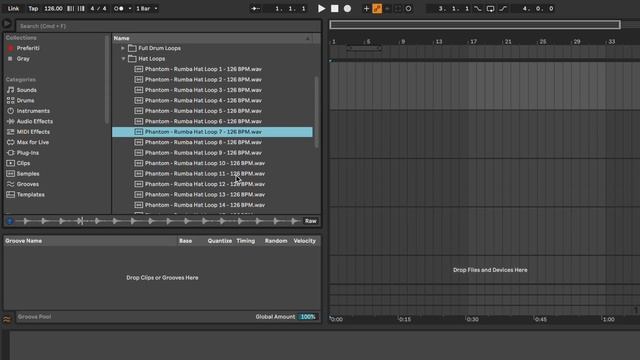Select Rumba Hat Loop 14 - 126 BPM.wav
This screenshot has width=640, height=360.
click(x=212, y=205)
